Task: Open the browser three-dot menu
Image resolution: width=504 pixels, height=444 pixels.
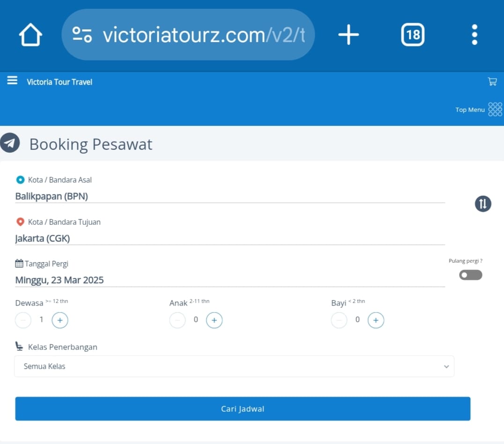Action: pos(474,34)
